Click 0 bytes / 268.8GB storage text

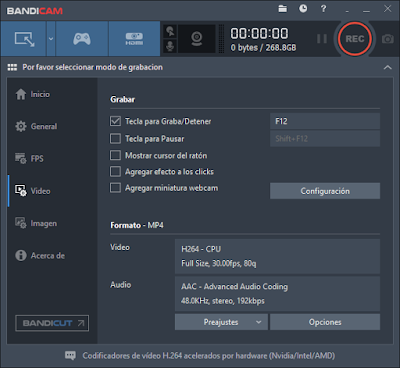point(263,48)
